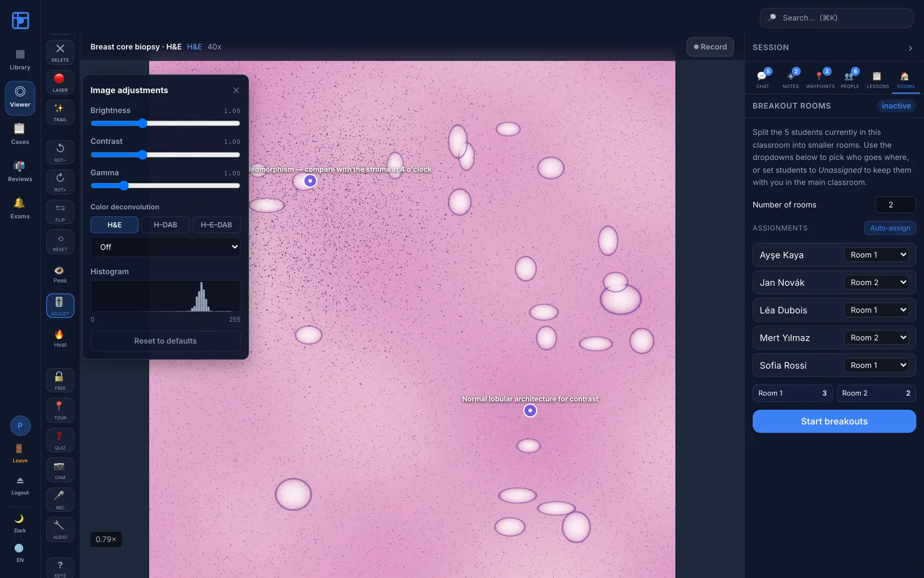Viewport: 924px width, 578px height.
Task: Click the Room 2 count summary
Action: pos(876,393)
